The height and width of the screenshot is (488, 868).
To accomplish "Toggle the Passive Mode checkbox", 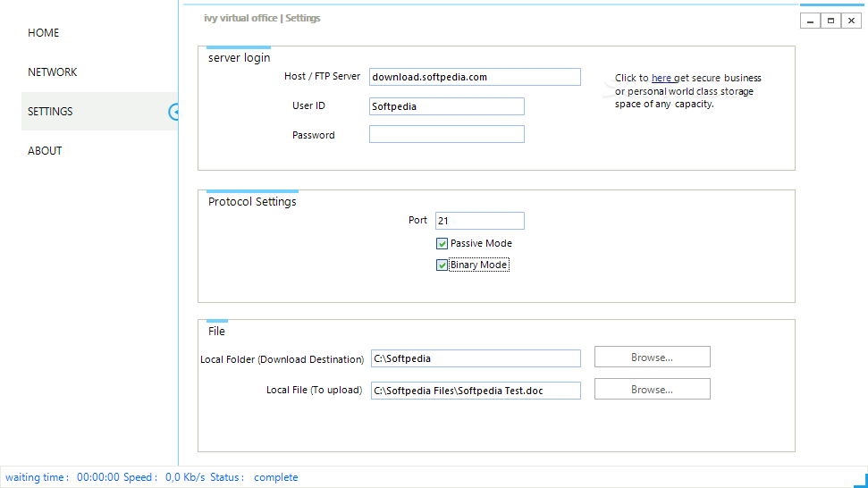I will coord(442,243).
